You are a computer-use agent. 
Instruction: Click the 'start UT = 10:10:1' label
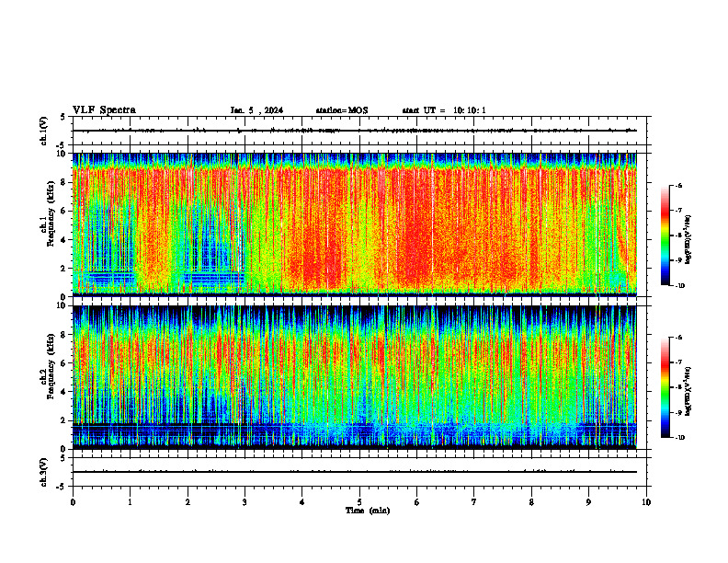tap(444, 110)
